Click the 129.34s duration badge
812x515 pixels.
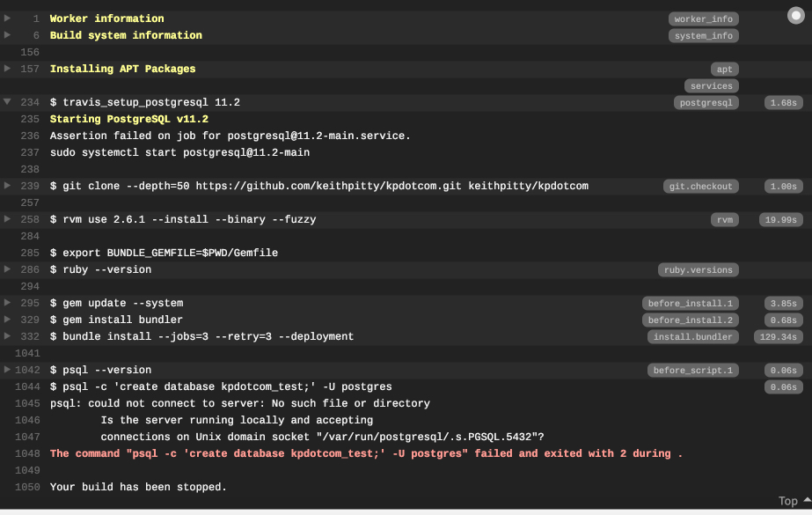tap(779, 336)
